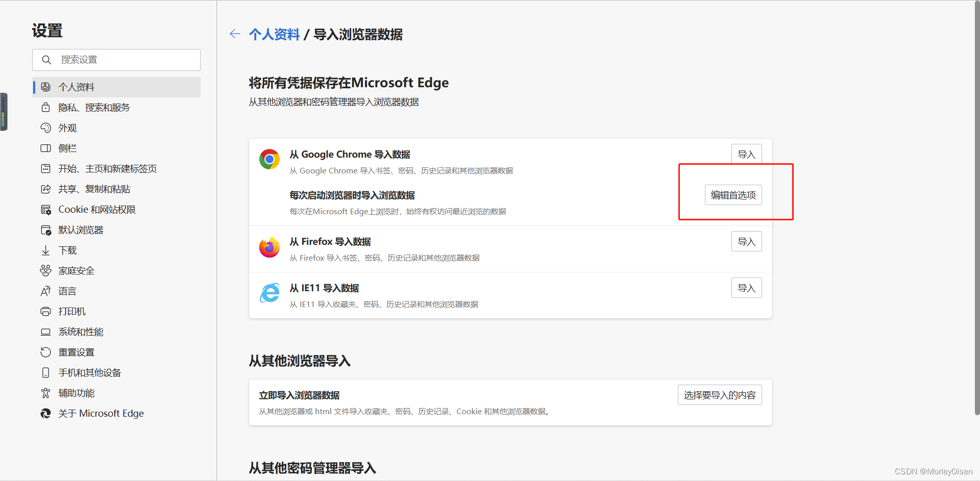The width and height of the screenshot is (980, 481).
Task: Open 开始、主页和新建标签页 settings
Action: tap(116, 168)
